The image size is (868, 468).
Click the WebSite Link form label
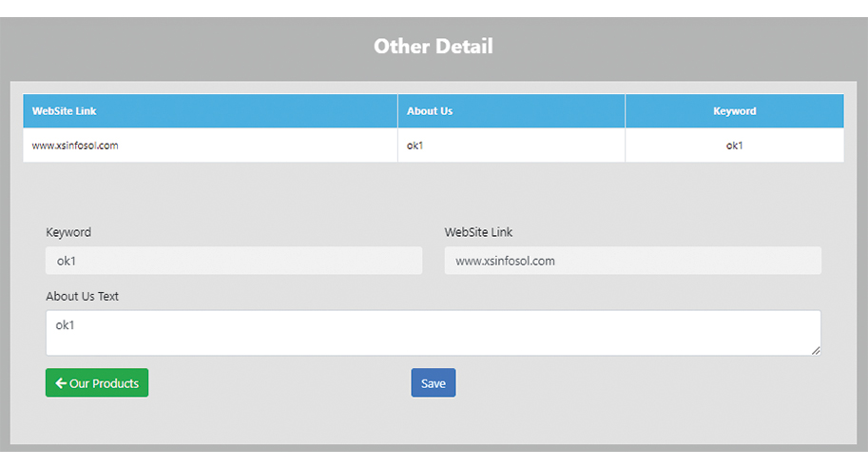click(x=478, y=232)
